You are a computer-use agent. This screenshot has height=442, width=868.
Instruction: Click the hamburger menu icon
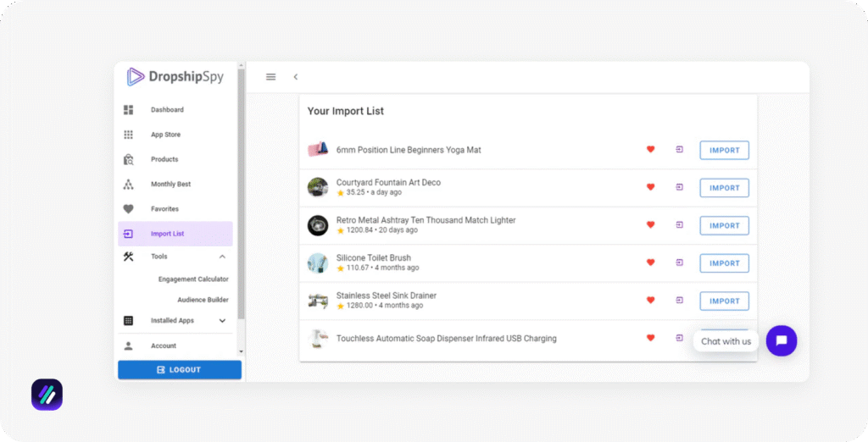point(270,77)
